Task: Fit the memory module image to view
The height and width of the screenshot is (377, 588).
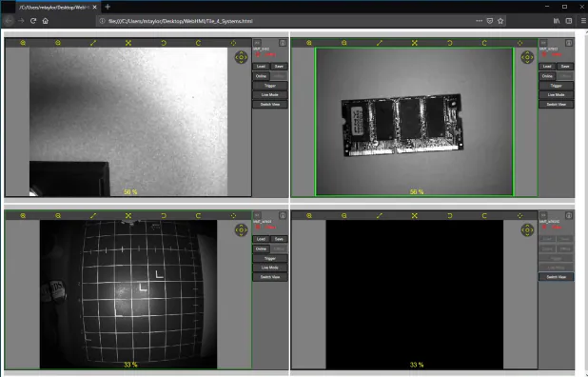Action: click(415, 43)
